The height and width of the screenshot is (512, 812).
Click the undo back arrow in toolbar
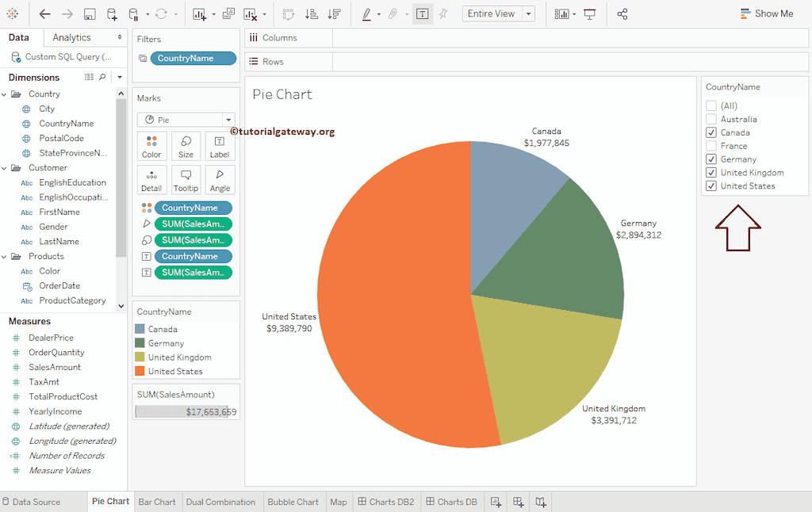(45, 14)
